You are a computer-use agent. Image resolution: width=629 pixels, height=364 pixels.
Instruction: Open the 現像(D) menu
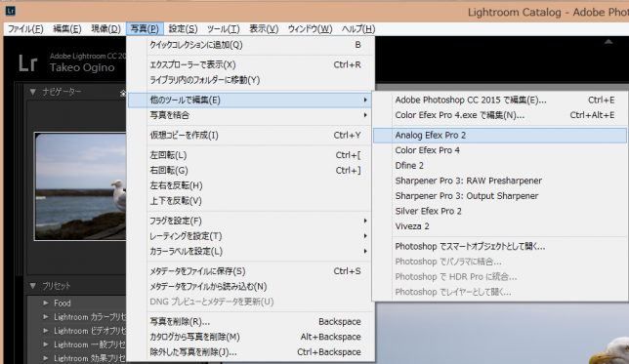tap(105, 29)
